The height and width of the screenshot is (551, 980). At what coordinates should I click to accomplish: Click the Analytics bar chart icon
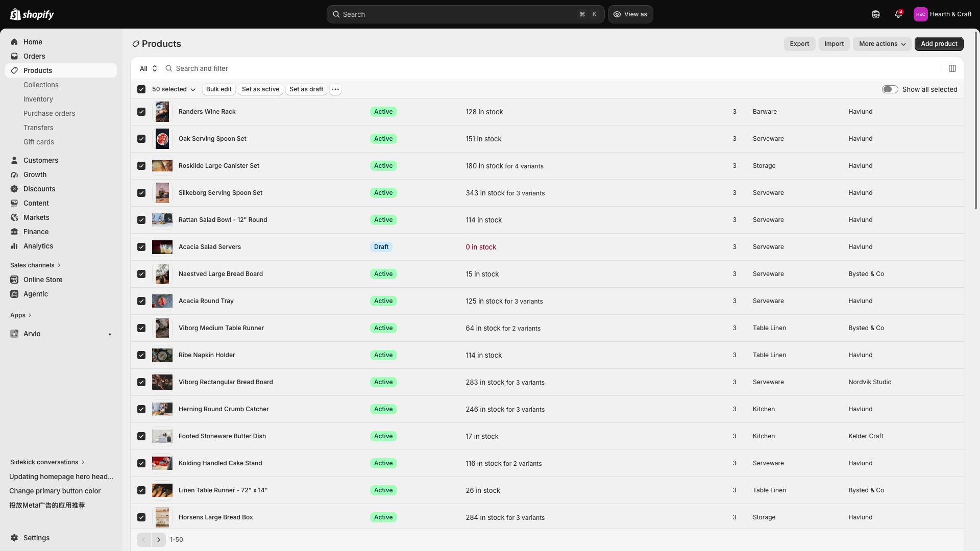(14, 246)
